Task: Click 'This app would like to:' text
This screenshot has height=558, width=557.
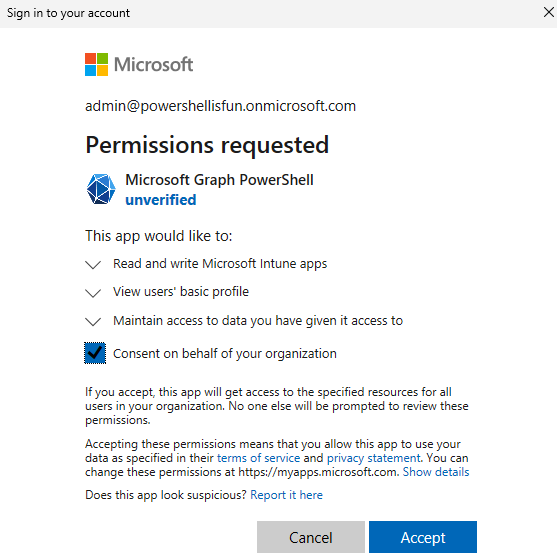Action: 158,236
